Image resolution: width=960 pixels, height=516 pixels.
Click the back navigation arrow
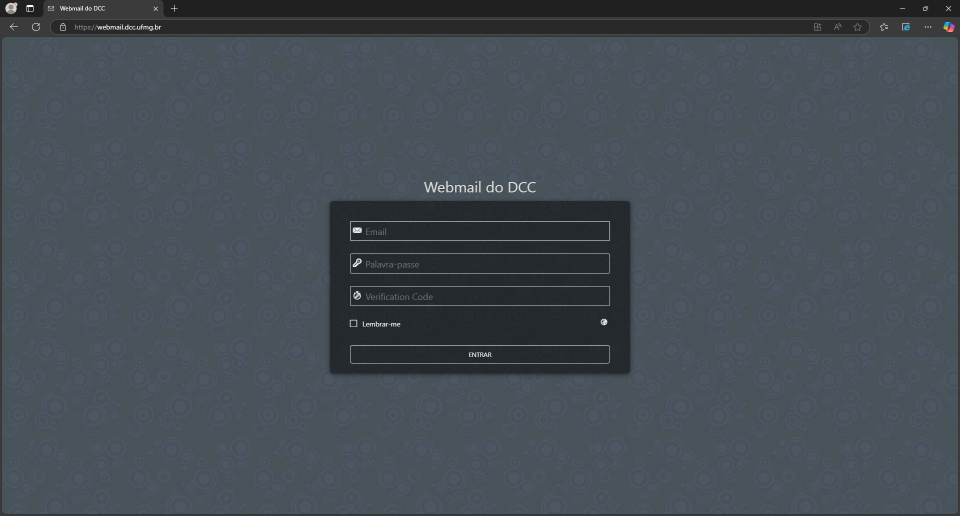14,27
